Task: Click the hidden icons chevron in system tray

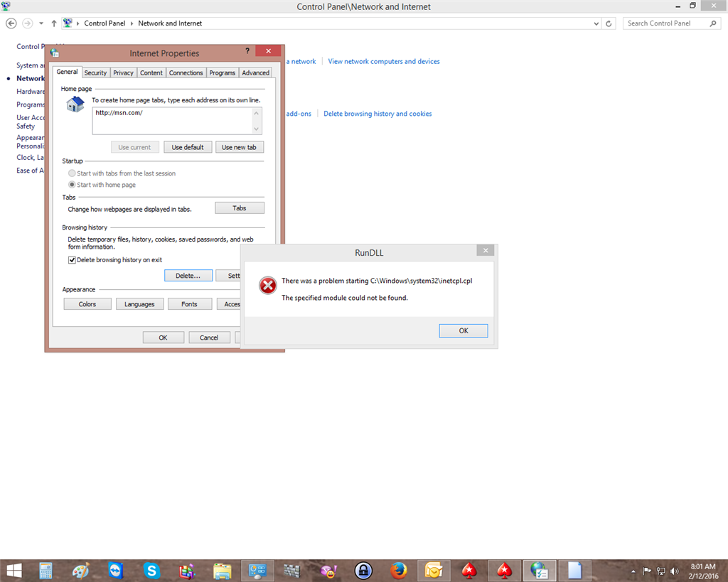Action: click(633, 571)
